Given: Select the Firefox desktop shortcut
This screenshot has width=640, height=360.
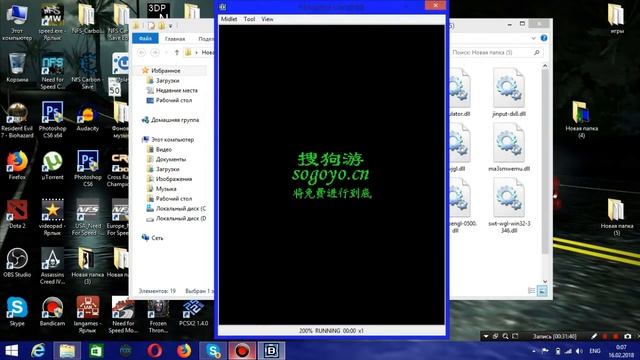Looking at the screenshot, I should coord(17,165).
